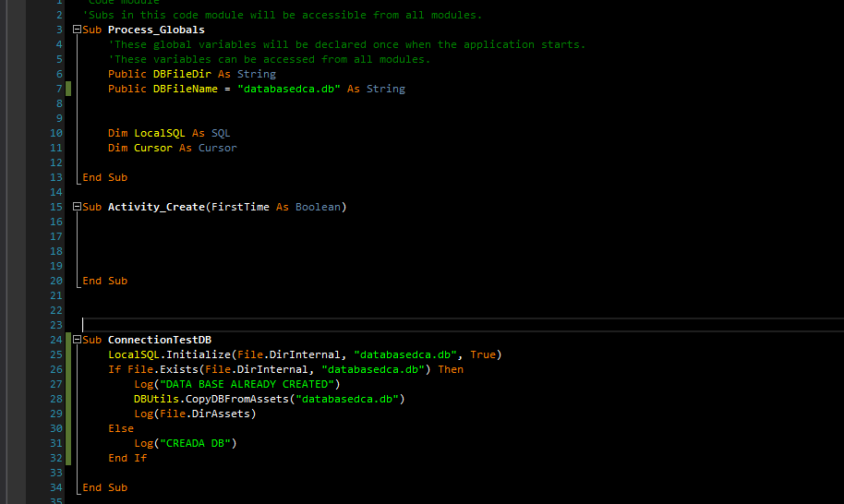
Task: Click the Else keyword on line 30
Action: tap(121, 428)
